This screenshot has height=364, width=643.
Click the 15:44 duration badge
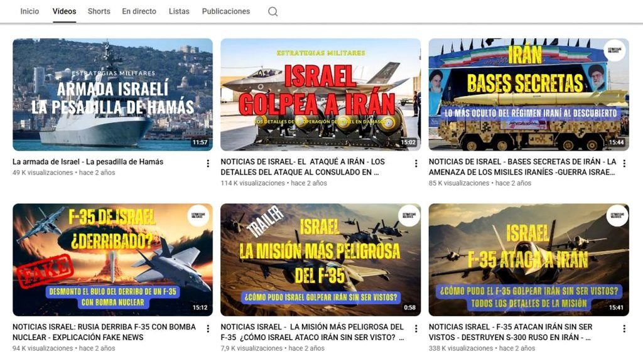pyautogui.click(x=617, y=142)
